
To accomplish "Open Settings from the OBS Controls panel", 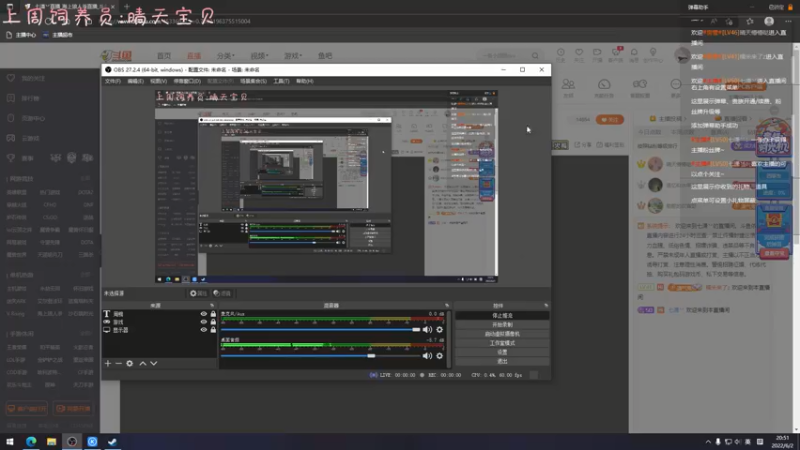I will pyautogui.click(x=502, y=352).
